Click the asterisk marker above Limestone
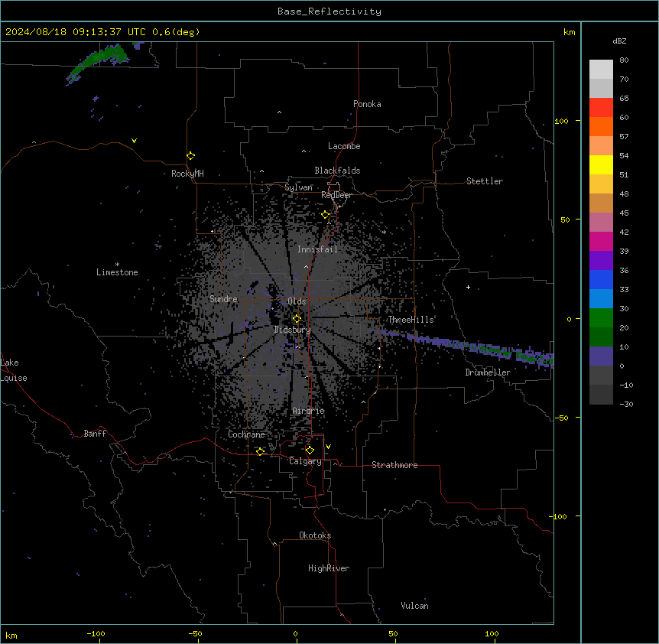The width and height of the screenshot is (659, 644). [x=117, y=265]
